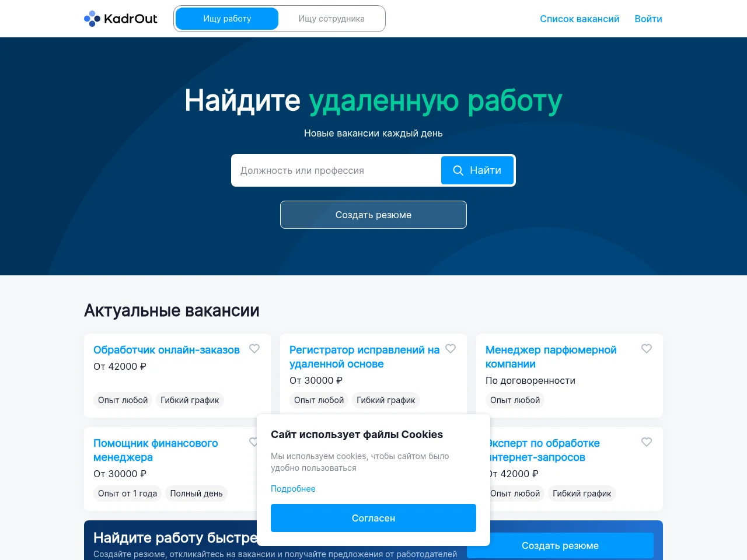Click От 42000 ₽ on Обработчик онлайн-заказов card
Screen dimensions: 747x560
tap(120, 366)
